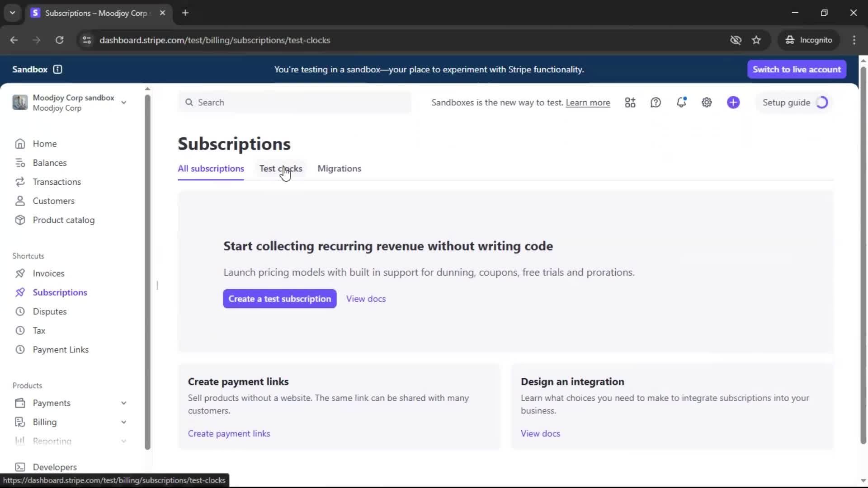Screen dimensions: 868x488
Task: Switch to the Test clocks tab
Action: click(280, 169)
